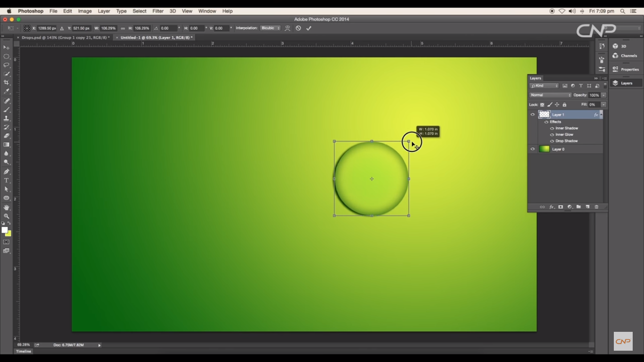Open the Normal blend mode dropdown

pos(550,95)
